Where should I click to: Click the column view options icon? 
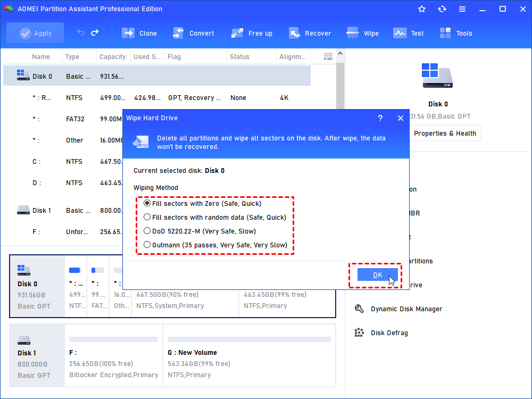click(328, 57)
